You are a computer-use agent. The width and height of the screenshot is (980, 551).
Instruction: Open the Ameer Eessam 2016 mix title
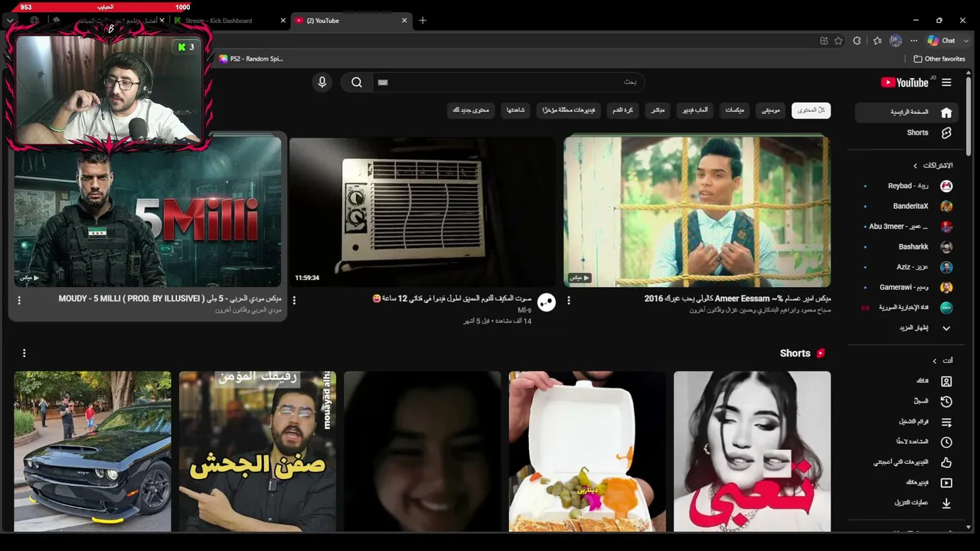(x=738, y=298)
